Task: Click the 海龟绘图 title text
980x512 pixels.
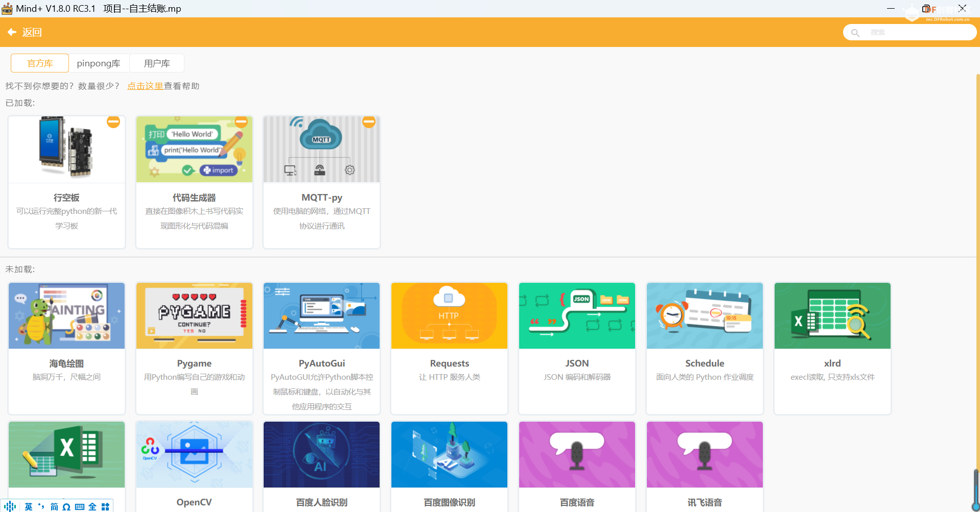Action: 66,363
